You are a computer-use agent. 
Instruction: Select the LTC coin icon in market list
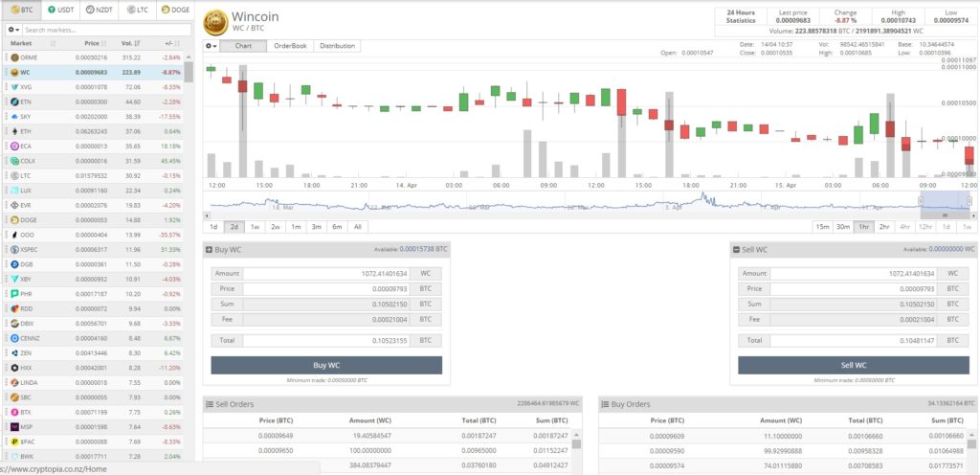(14, 175)
